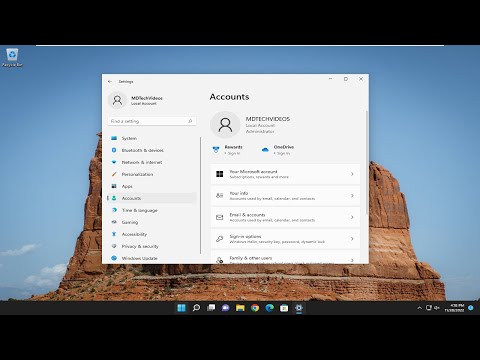Click the MDTechVideos sidebar profile avatar
The height and width of the screenshot is (360, 480).
(x=117, y=100)
